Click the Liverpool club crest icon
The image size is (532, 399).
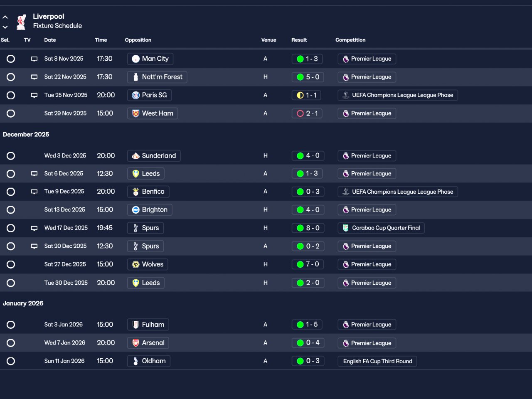click(21, 22)
